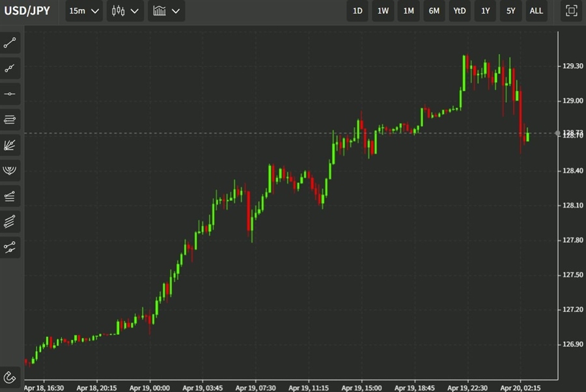
Task: Set range to 6M
Action: (434, 11)
